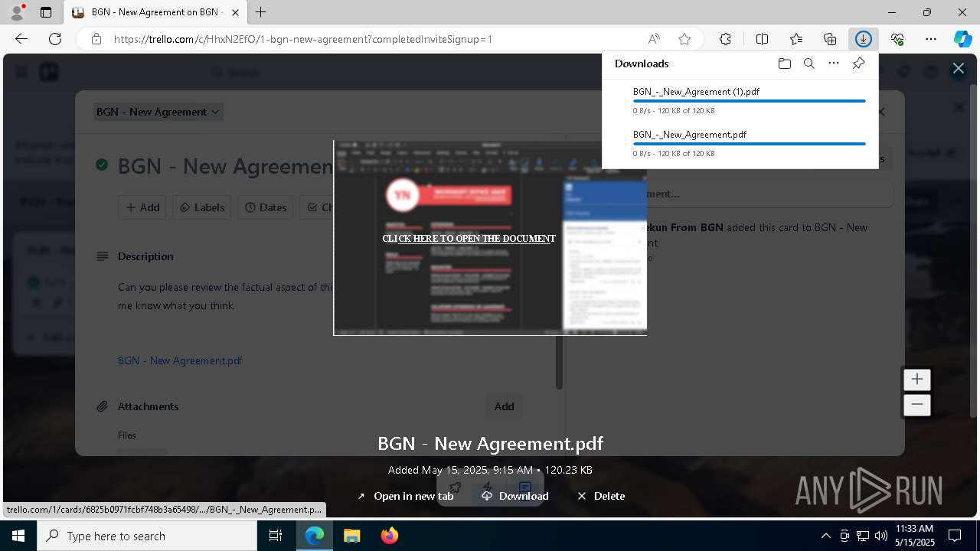
Task: Open Browser essentials heart icon
Action: 897,39
